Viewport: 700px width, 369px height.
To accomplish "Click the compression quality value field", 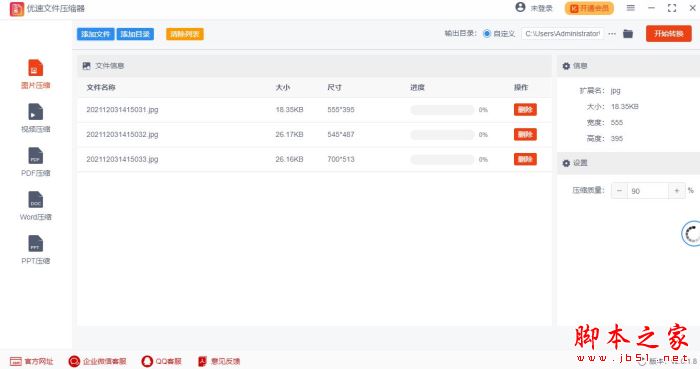I will click(648, 191).
